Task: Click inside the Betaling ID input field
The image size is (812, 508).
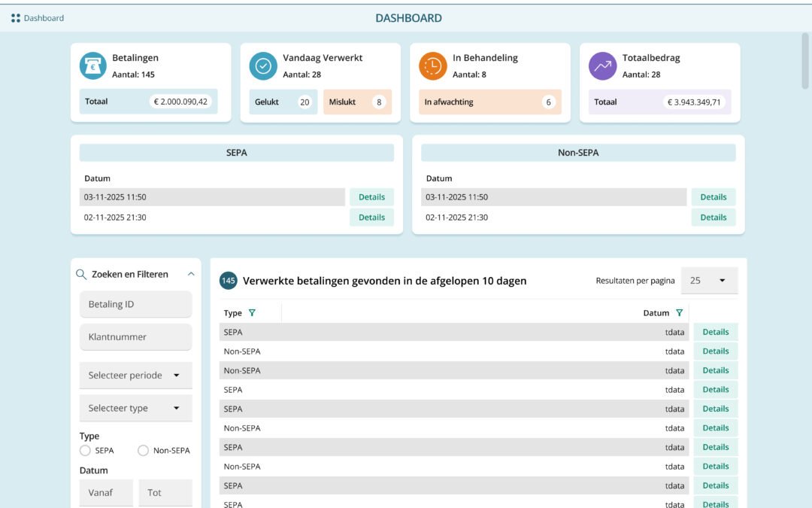Action: [x=135, y=304]
